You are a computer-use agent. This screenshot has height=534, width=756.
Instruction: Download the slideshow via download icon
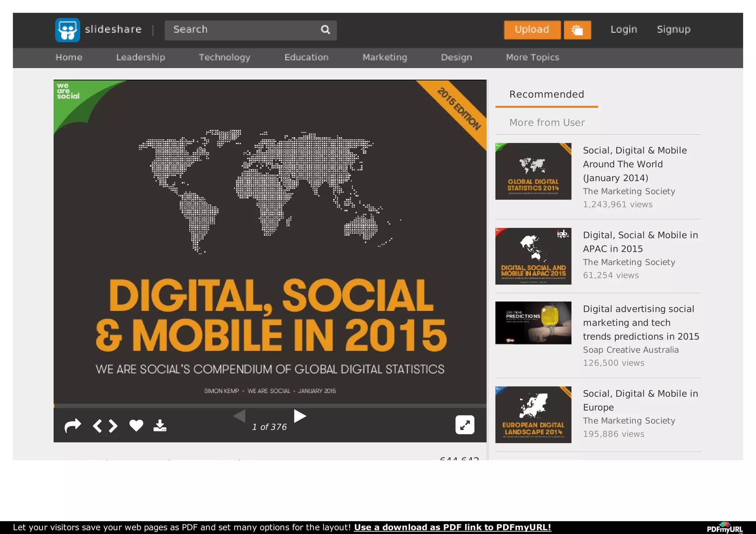[160, 426]
